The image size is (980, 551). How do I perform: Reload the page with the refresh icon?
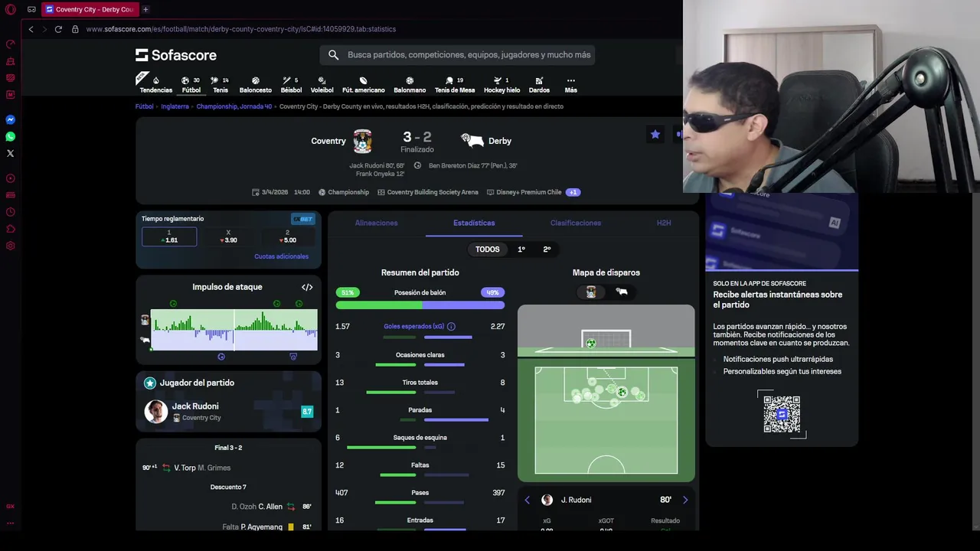pos(58,29)
